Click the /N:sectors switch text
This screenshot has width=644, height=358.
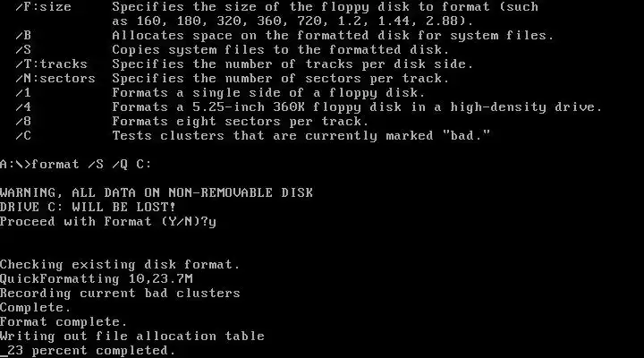coord(55,79)
